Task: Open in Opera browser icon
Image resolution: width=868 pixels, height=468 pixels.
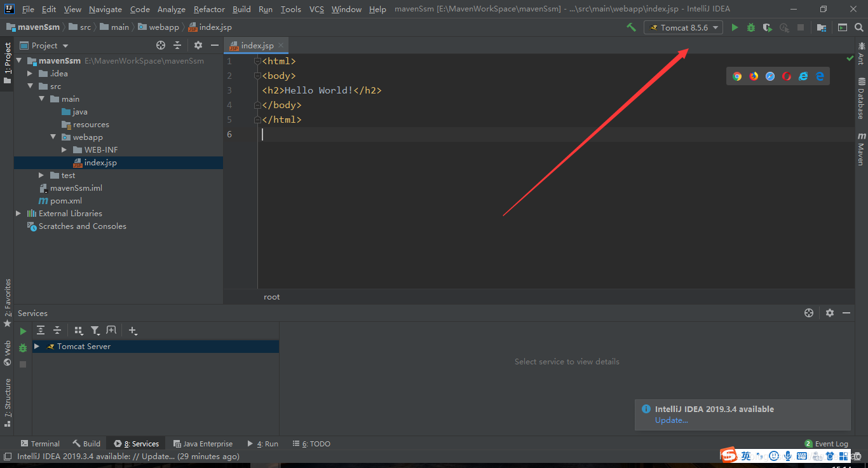Action: tap(787, 76)
